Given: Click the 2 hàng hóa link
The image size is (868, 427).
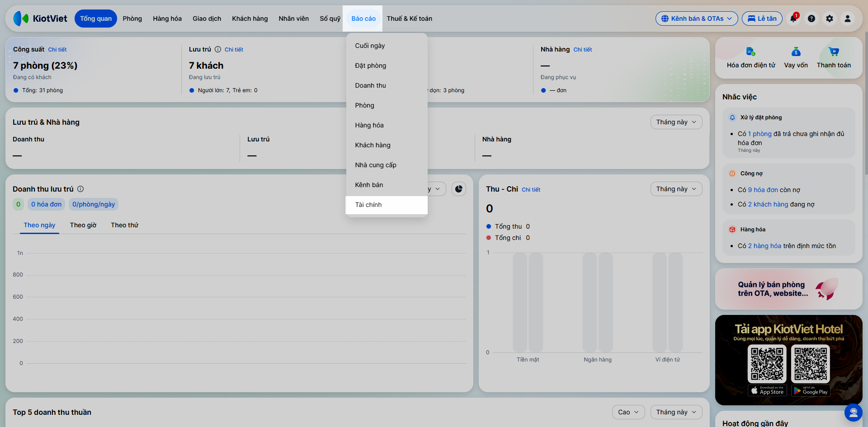Looking at the screenshot, I should [x=765, y=246].
